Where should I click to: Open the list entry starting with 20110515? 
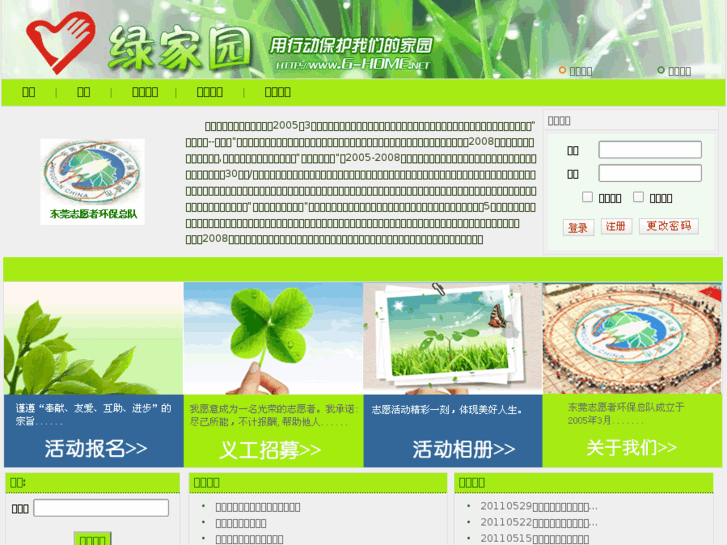click(x=535, y=539)
